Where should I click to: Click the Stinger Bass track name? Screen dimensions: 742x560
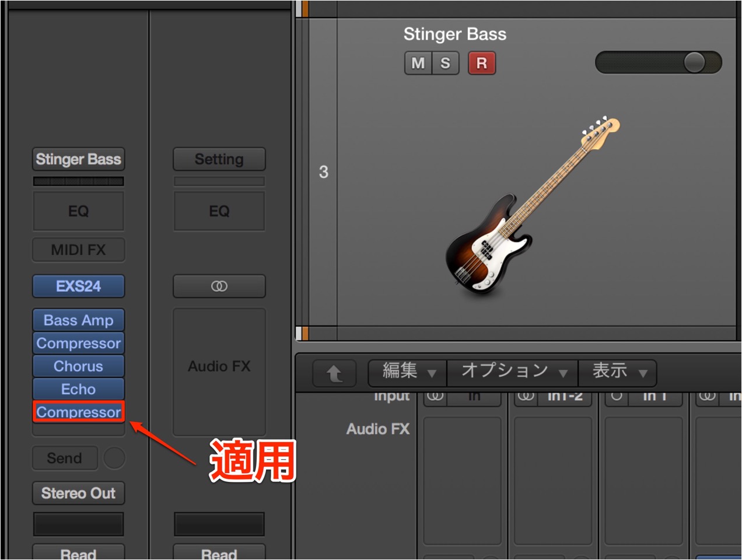coord(455,34)
